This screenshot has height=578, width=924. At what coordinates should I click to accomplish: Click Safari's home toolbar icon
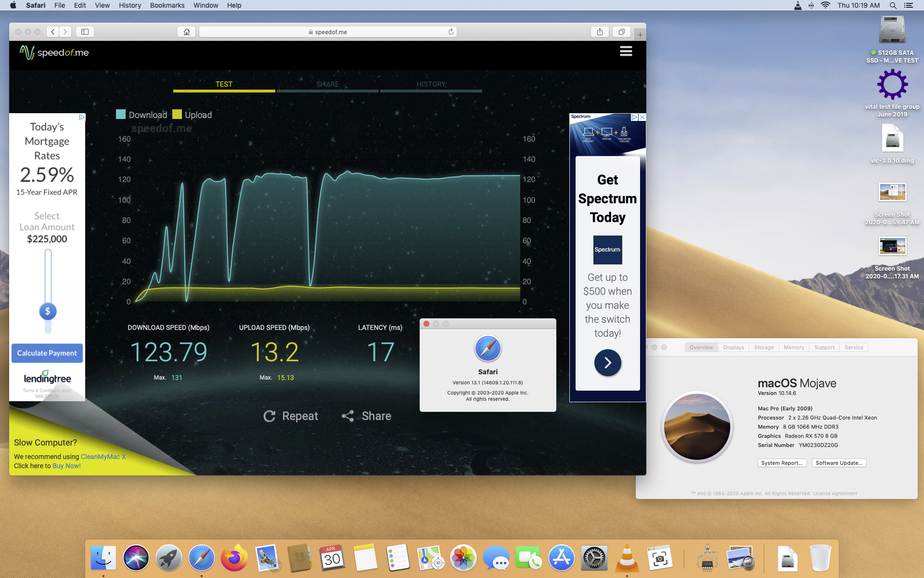(187, 32)
